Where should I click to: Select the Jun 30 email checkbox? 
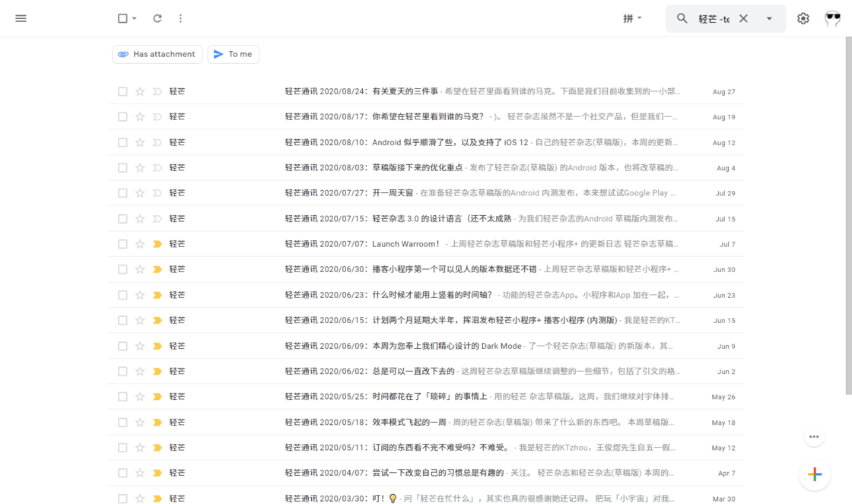pos(122,269)
